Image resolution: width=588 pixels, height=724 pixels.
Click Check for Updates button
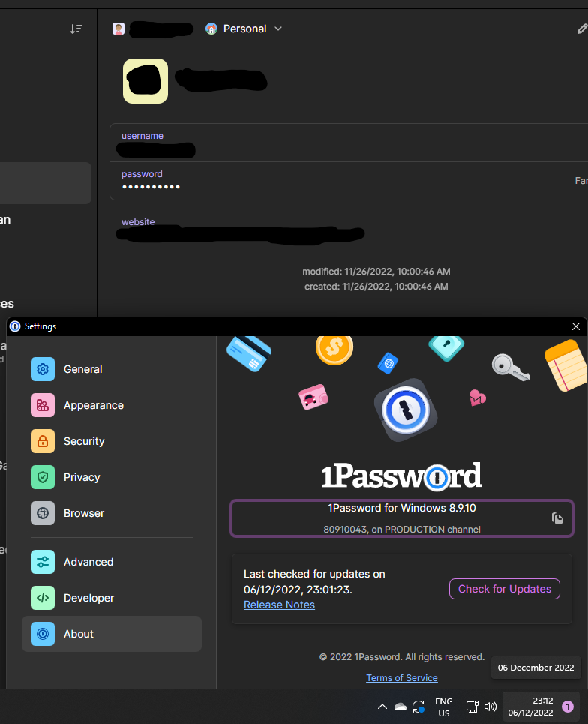tap(505, 589)
